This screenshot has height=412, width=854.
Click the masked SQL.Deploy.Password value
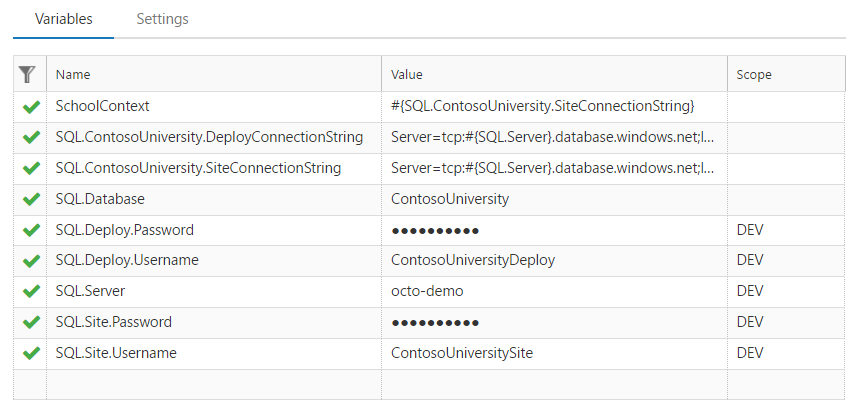tap(435, 230)
